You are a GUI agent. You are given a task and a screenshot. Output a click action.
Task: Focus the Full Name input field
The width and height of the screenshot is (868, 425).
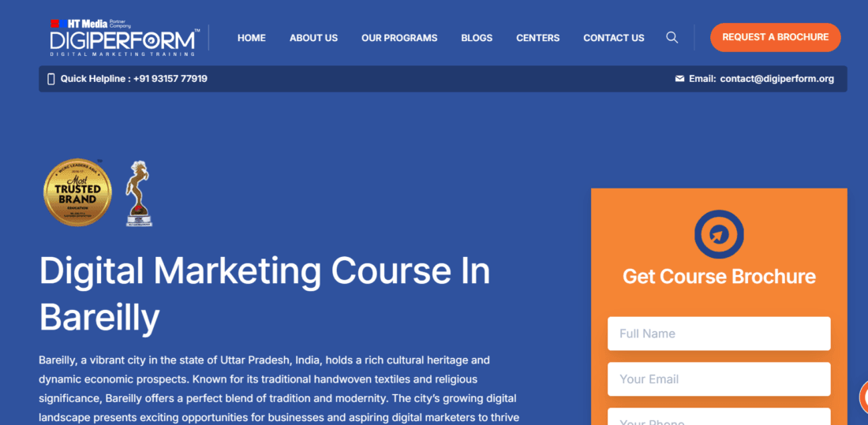(x=718, y=334)
